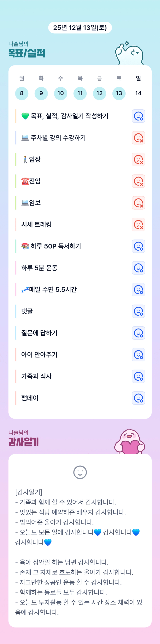Click the smiley icon beside 질문에 답하기
This screenshot has height=644, width=160.
[x=138, y=333]
